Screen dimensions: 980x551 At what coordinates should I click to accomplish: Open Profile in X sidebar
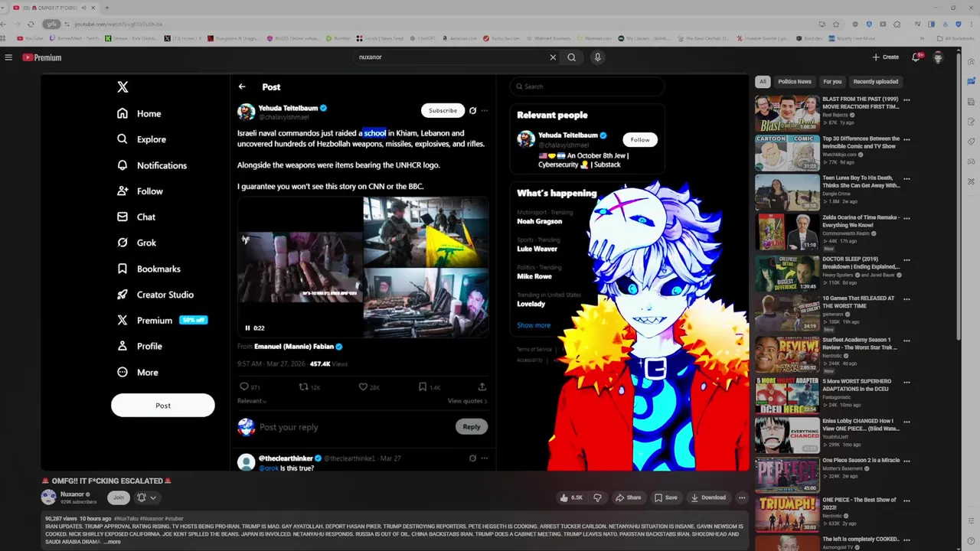pyautogui.click(x=139, y=346)
